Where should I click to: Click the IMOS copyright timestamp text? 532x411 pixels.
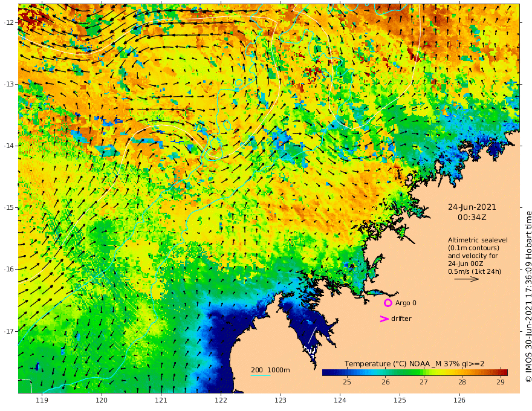click(528, 297)
